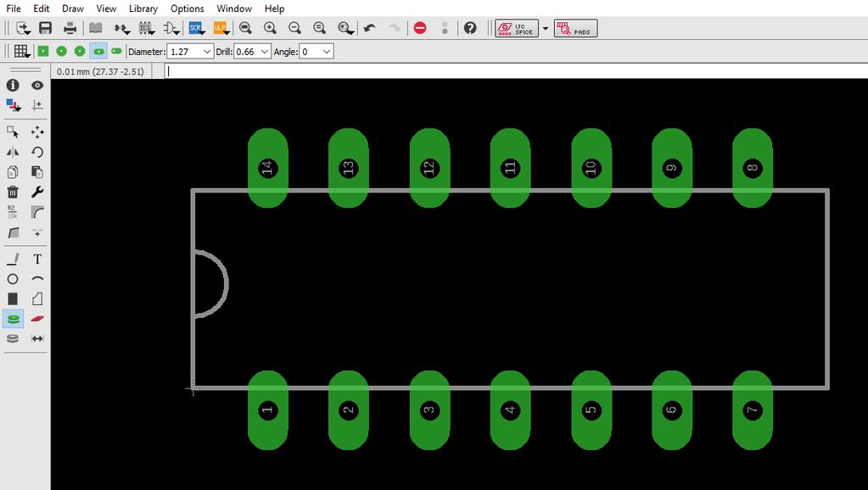The width and height of the screenshot is (868, 490).
Task: Select the Rotate tool
Action: click(37, 152)
